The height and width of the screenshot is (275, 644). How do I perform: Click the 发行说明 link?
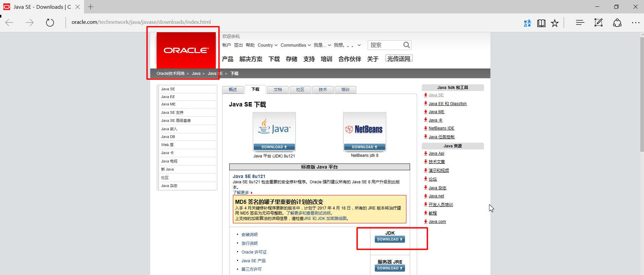click(x=249, y=243)
